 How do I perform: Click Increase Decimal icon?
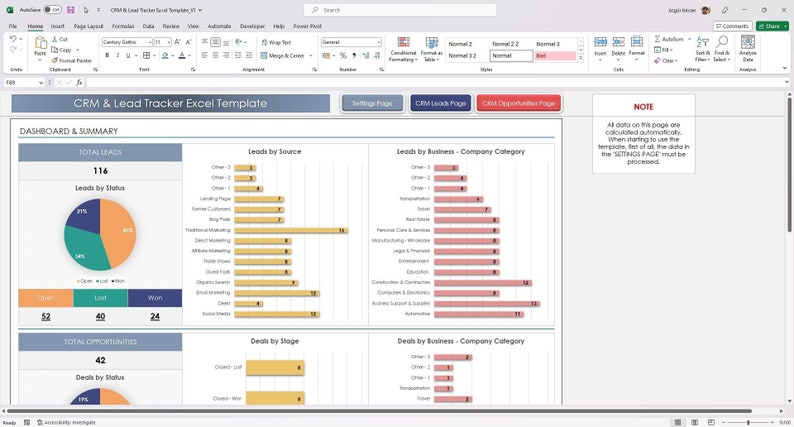tap(366, 55)
